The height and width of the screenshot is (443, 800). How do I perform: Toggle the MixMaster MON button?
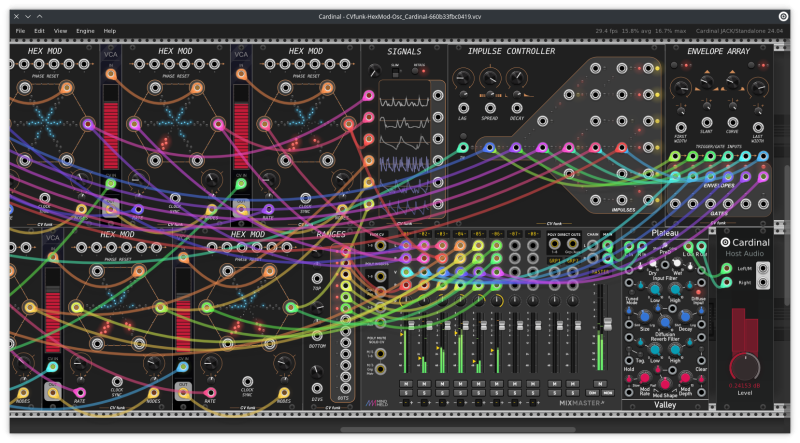point(608,392)
